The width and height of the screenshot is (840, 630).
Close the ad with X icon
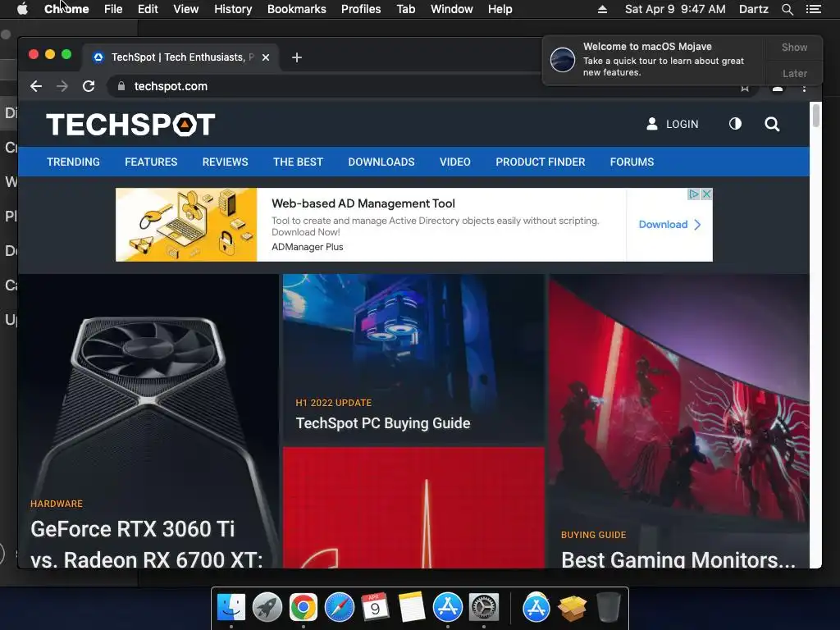click(x=706, y=194)
